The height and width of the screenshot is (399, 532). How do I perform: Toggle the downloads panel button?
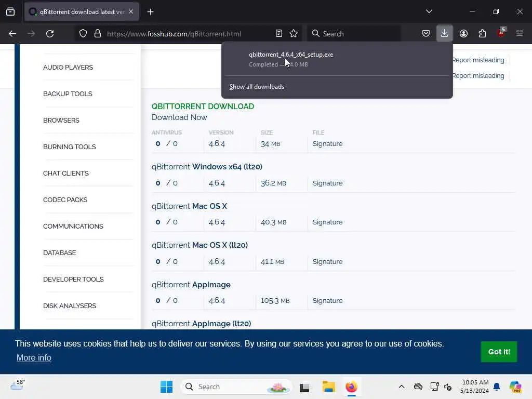click(x=445, y=33)
